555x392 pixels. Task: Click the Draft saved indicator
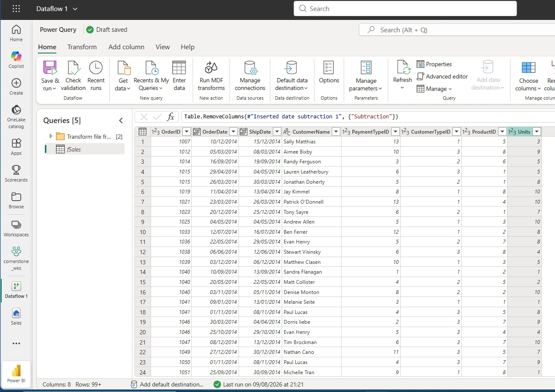pos(107,30)
